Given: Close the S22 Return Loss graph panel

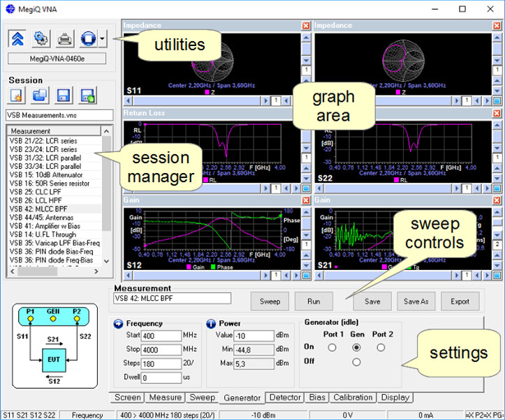Looking at the screenshot, I should [497, 113].
